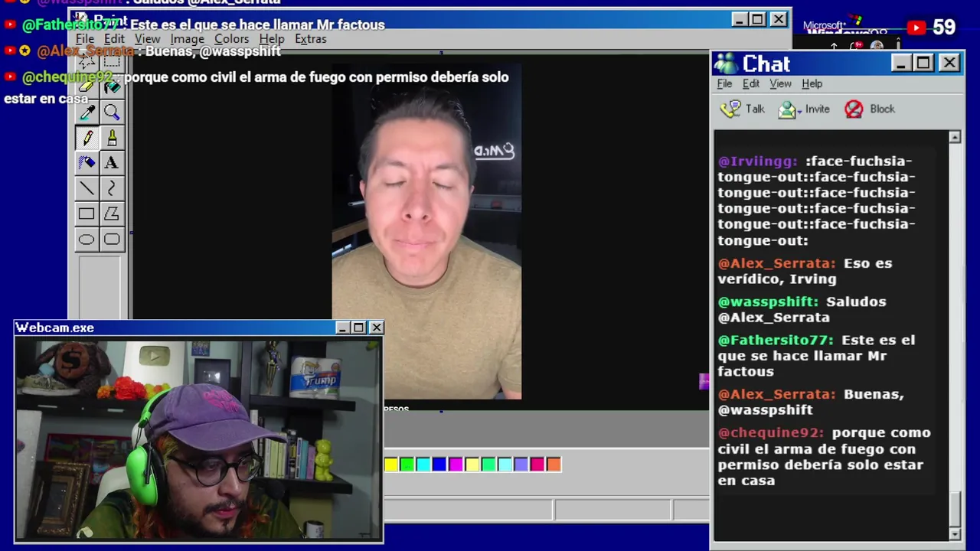Viewport: 980px width, 551px height.
Task: Close the Webcam.exe window
Action: point(376,328)
